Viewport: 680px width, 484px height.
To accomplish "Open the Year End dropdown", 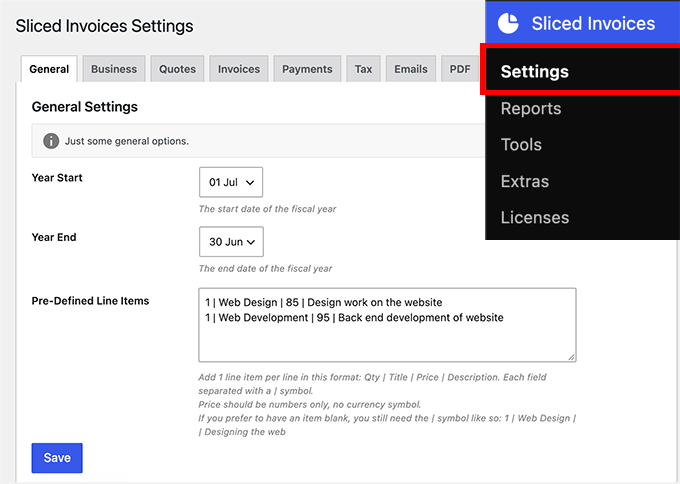I will point(231,242).
